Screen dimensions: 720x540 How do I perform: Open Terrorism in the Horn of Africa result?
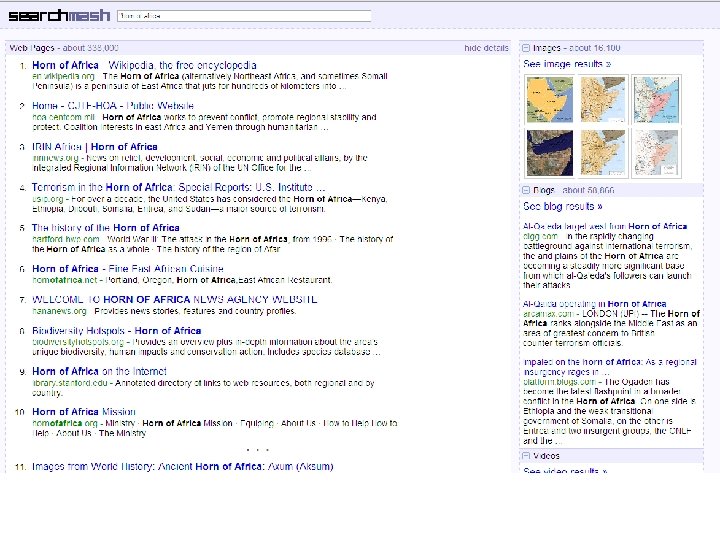click(178, 187)
